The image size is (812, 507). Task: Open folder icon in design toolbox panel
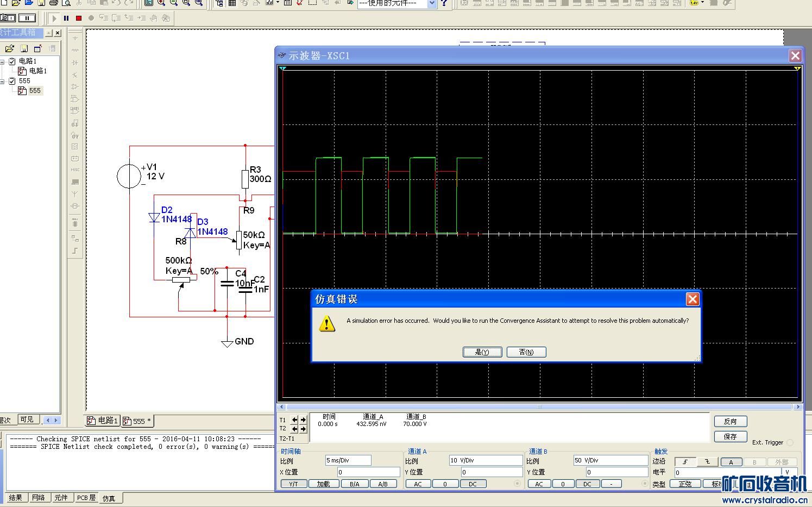pos(10,48)
